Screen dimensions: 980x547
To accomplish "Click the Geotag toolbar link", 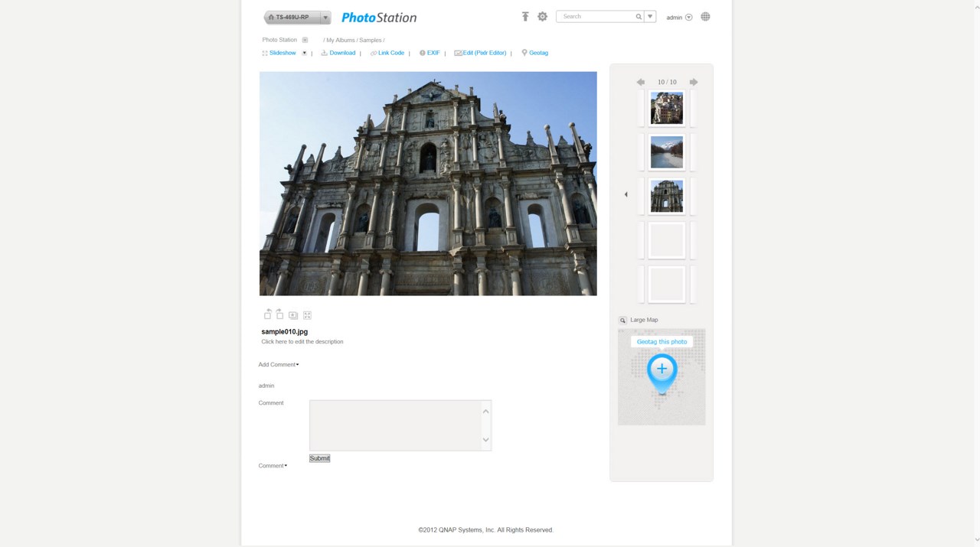I will 534,53.
